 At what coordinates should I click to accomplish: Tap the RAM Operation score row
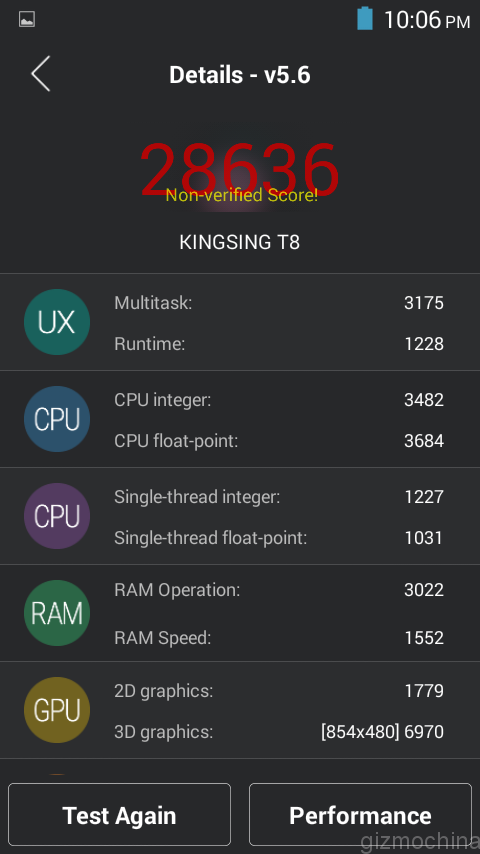coord(279,590)
